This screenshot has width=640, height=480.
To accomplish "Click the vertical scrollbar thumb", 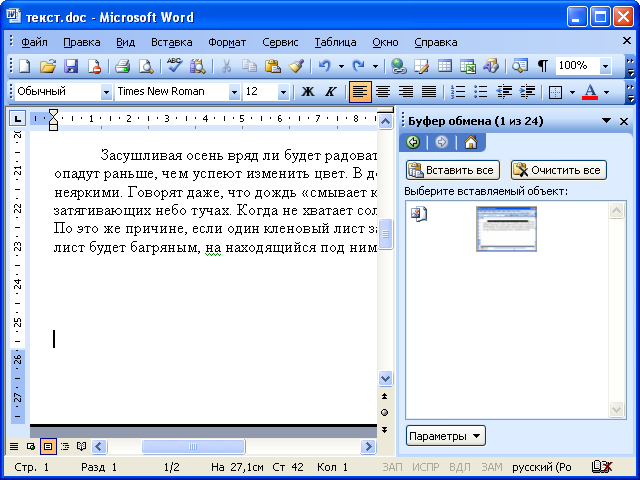I will [385, 234].
